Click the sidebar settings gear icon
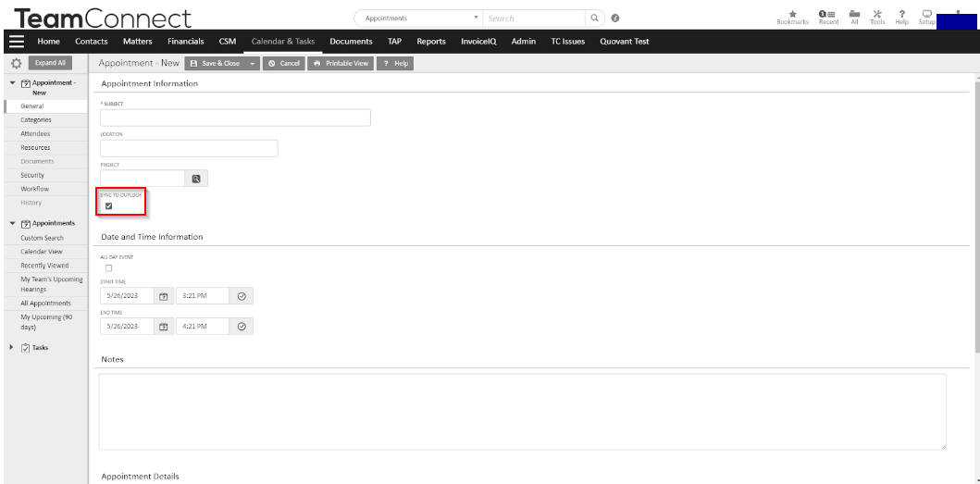This screenshot has width=980, height=484. tap(17, 63)
